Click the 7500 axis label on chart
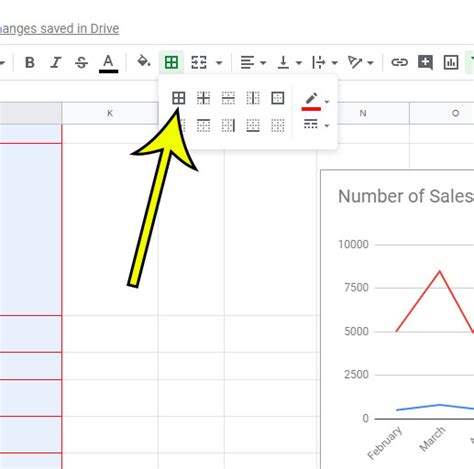The height and width of the screenshot is (469, 474). 356,287
